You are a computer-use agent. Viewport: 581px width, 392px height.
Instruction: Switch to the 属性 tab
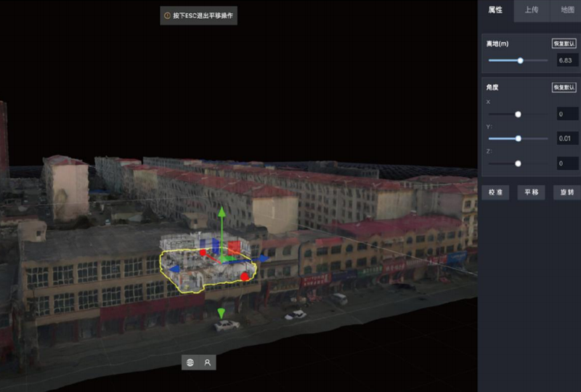point(495,10)
